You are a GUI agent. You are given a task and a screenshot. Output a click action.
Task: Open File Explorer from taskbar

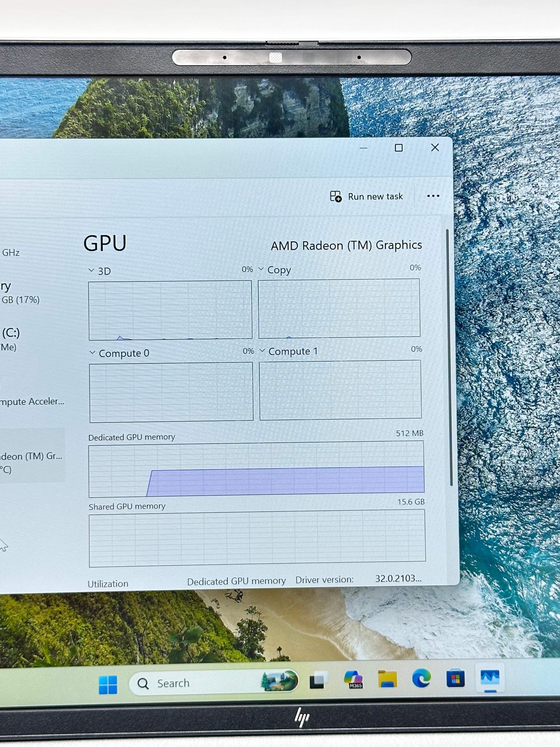click(x=387, y=679)
